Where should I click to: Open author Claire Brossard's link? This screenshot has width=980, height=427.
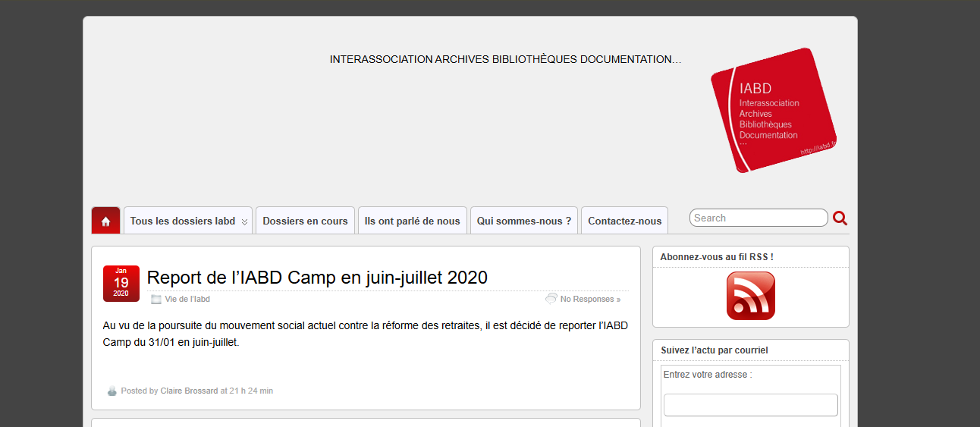(189, 391)
